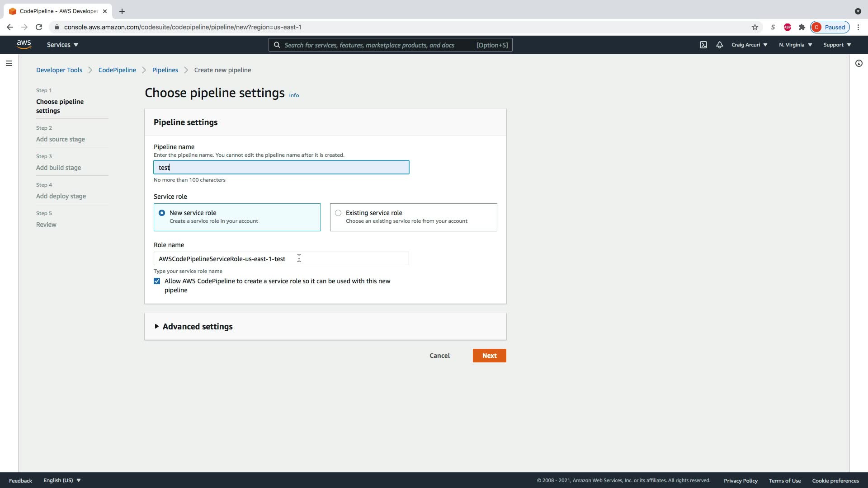Uncheck Allow AWS CodePipeline to create role

(157, 281)
